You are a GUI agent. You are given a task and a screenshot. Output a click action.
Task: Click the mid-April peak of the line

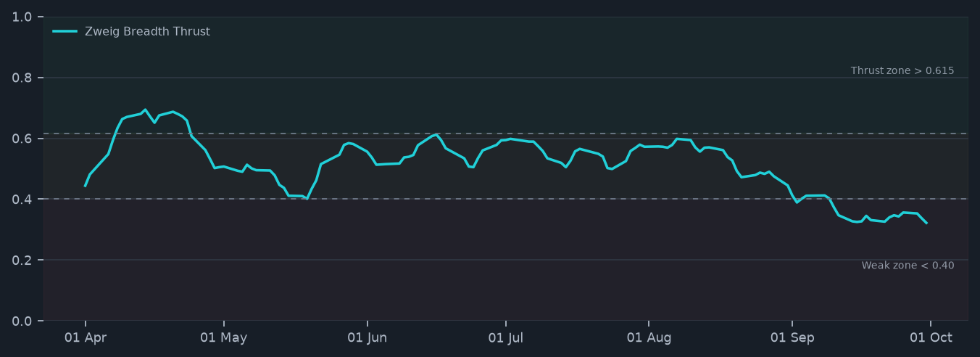point(145,110)
